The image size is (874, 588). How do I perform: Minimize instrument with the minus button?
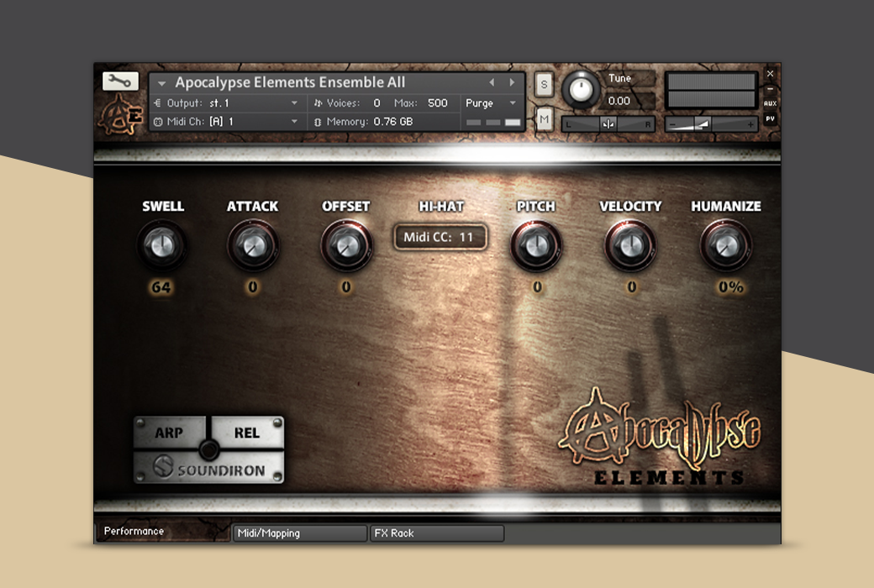pos(770,89)
